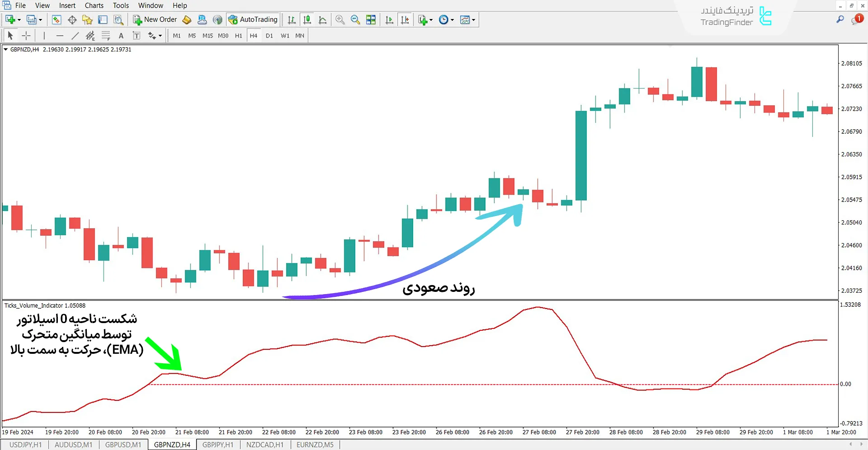Open the Market Watch panel icon
Image resolution: width=868 pixels, height=450 pixels.
56,19
